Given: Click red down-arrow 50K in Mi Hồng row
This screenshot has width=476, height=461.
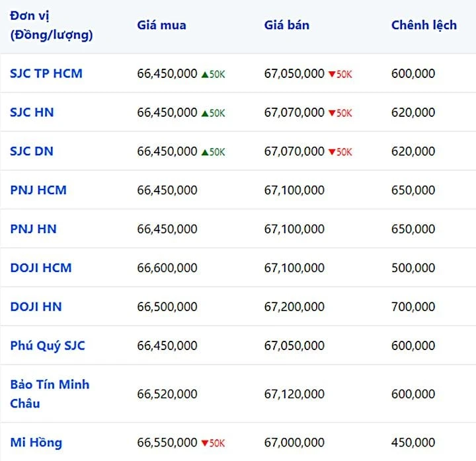Looking at the screenshot, I should point(213,443).
